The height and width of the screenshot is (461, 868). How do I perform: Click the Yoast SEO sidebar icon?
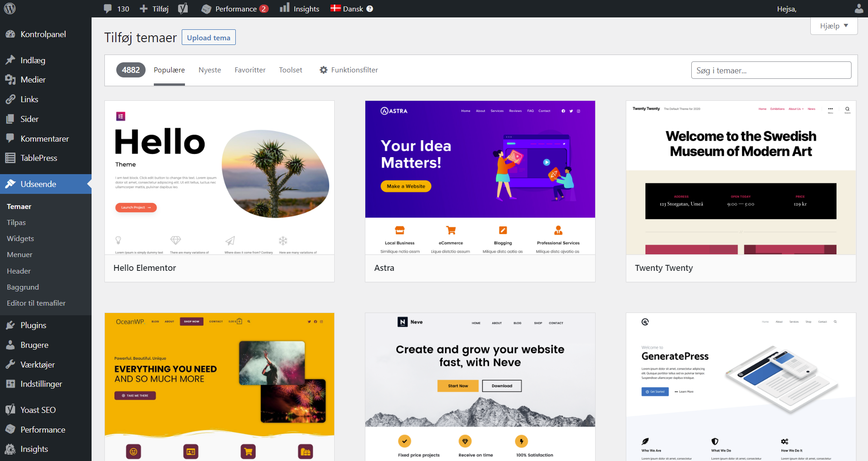pos(10,410)
